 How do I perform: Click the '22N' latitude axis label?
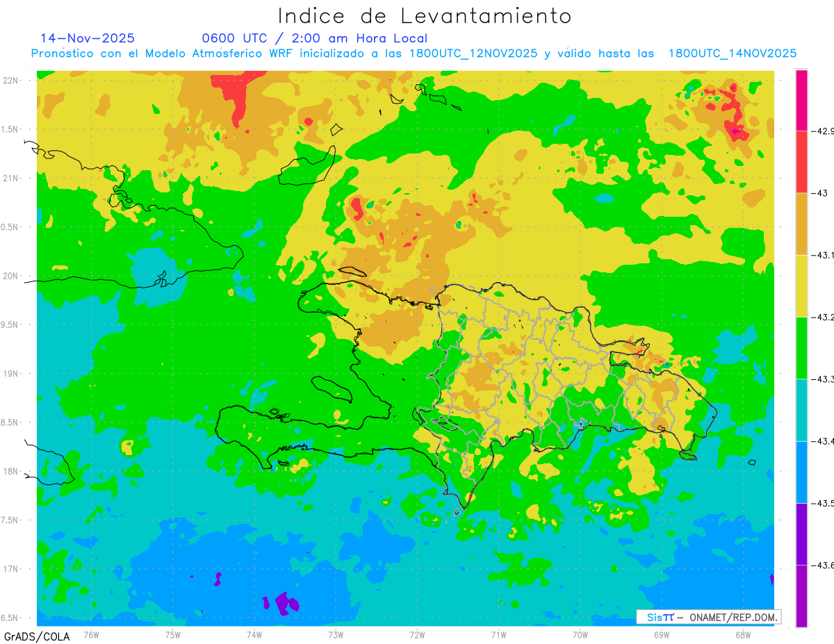[11, 80]
